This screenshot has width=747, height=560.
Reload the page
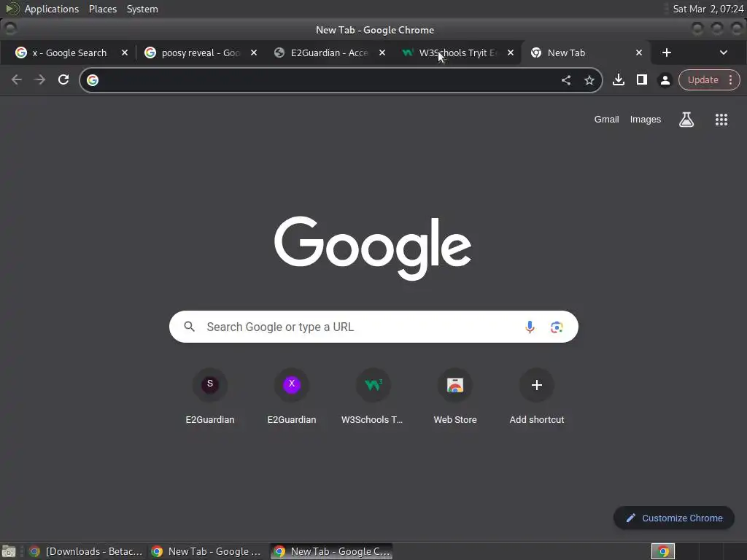pyautogui.click(x=63, y=80)
